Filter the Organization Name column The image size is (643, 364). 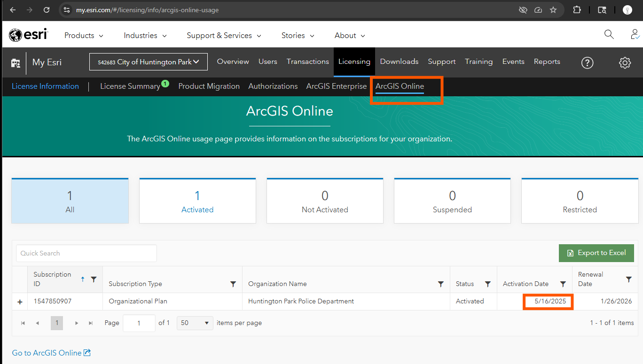pos(440,284)
